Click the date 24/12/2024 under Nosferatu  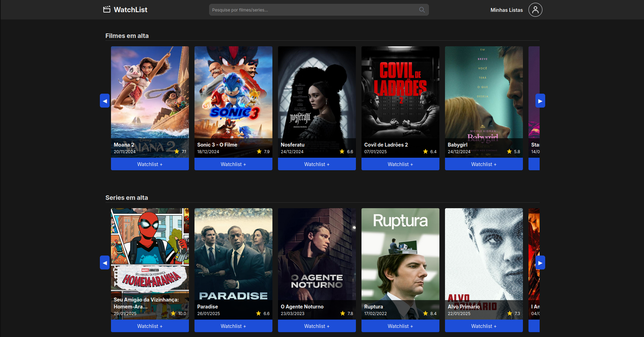tap(292, 152)
